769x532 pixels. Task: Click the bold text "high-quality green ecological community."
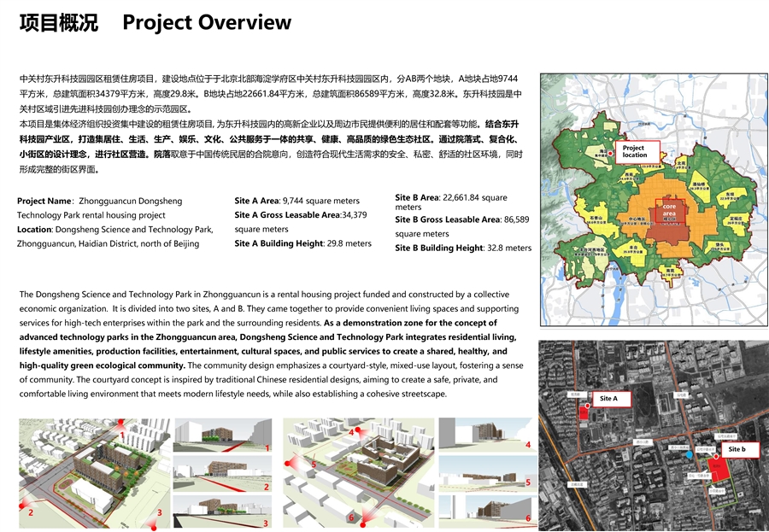tap(103, 365)
